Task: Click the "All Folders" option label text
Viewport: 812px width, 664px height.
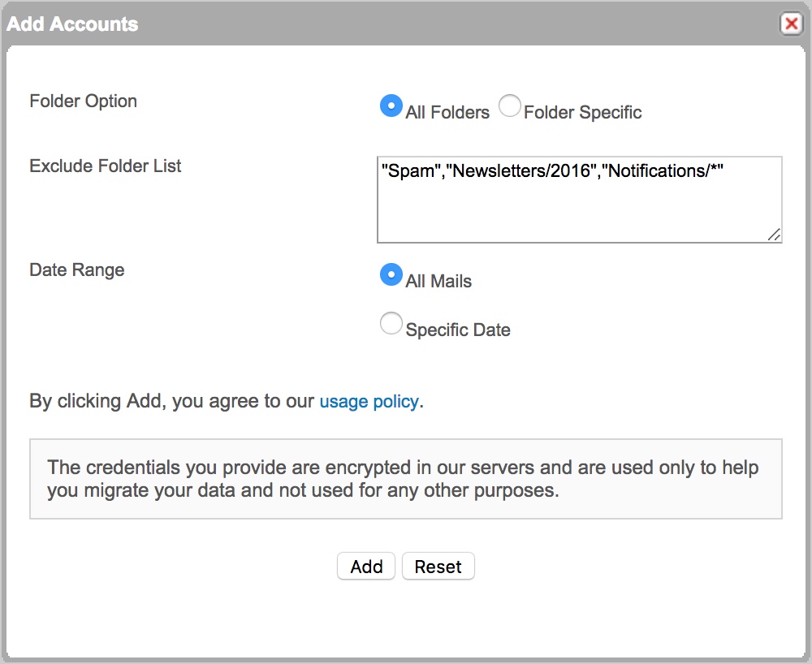Action: coord(447,113)
